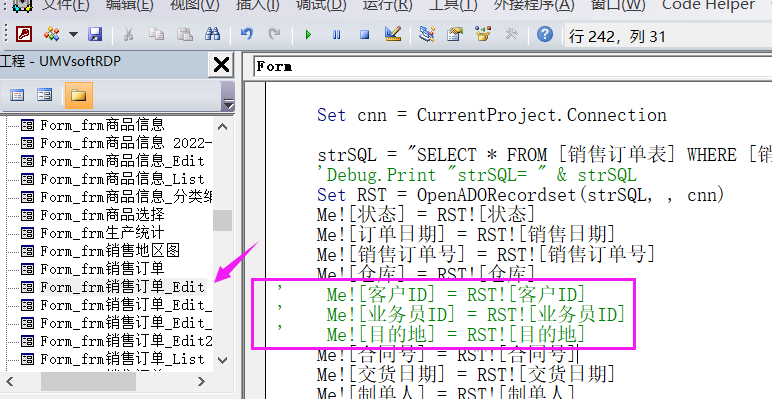The image size is (772, 399).
Task: Toggle Folders view in project panel
Action: 78,95
